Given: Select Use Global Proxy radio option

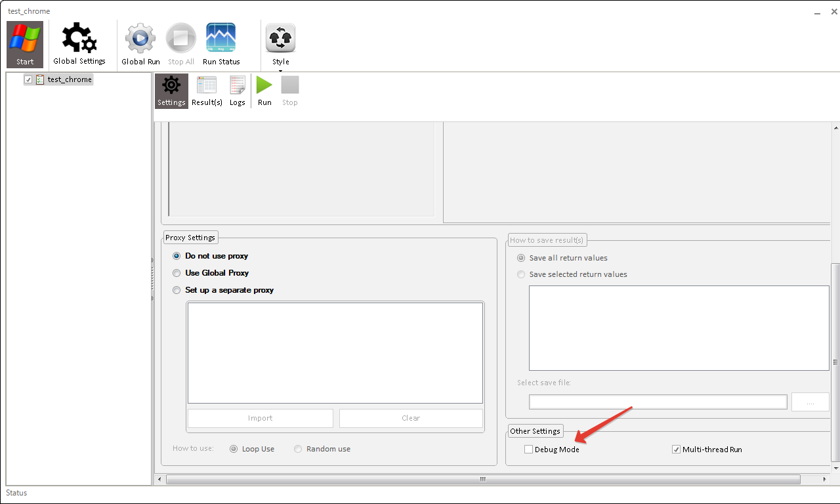Looking at the screenshot, I should click(177, 273).
